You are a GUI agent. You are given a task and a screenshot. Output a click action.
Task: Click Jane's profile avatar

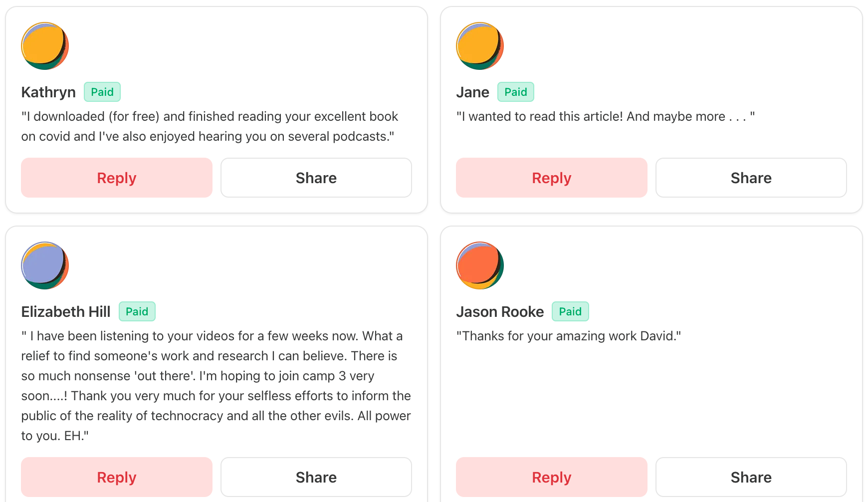click(x=480, y=46)
